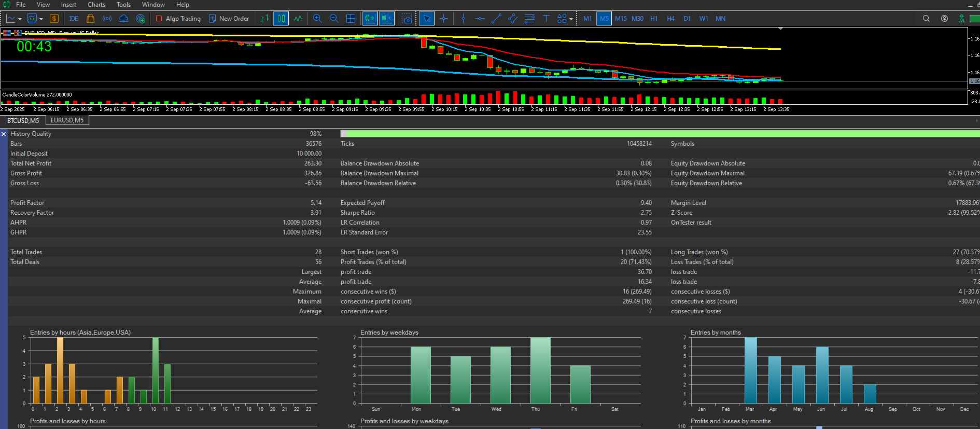
Task: Set the W1 timeframe
Action: coord(704,19)
